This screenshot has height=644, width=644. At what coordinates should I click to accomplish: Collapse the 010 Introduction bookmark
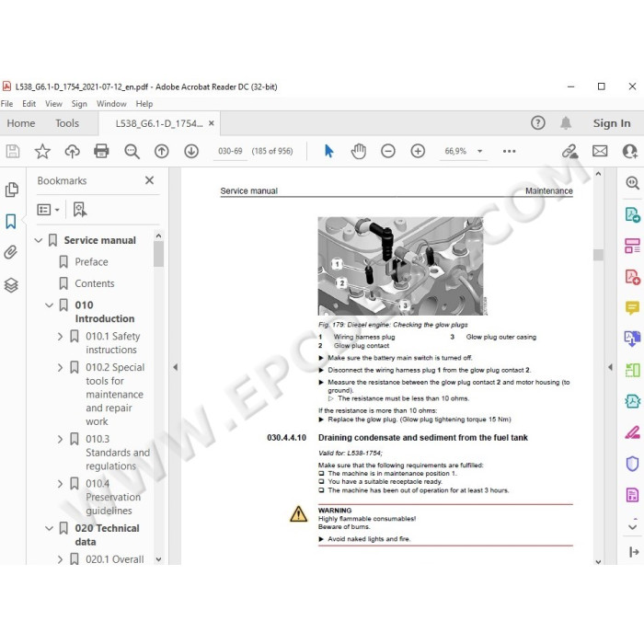[50, 305]
